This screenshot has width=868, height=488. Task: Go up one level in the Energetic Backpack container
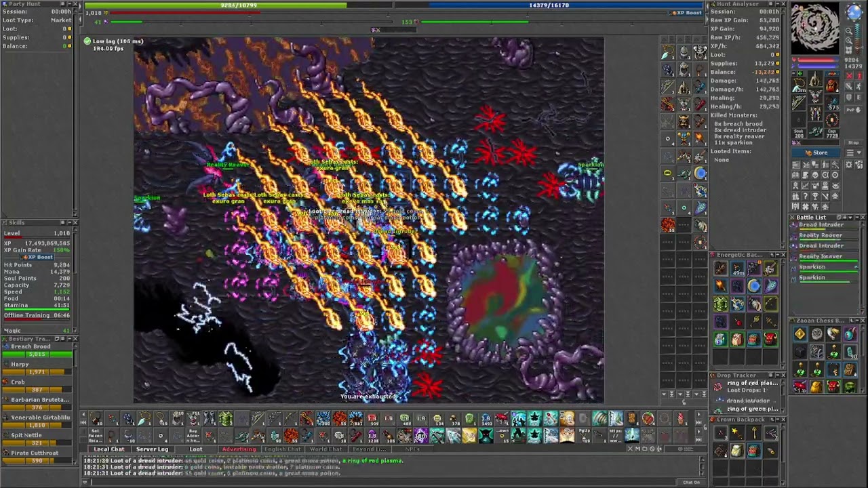pos(772,255)
